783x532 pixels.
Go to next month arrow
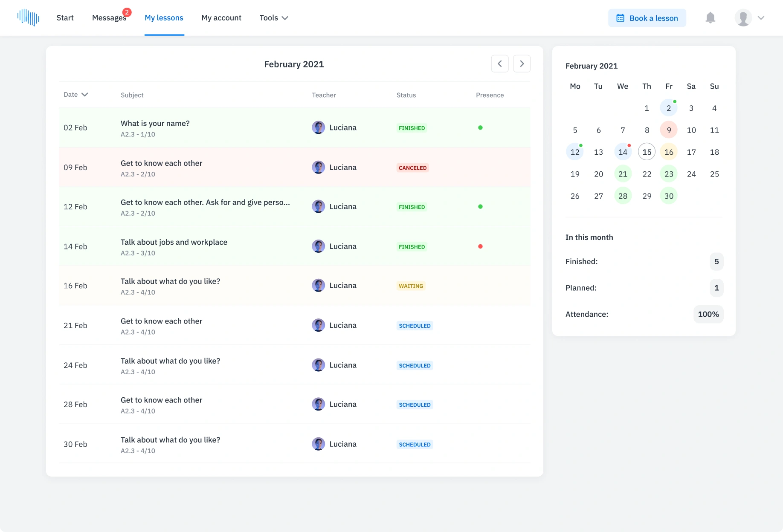tap(522, 64)
